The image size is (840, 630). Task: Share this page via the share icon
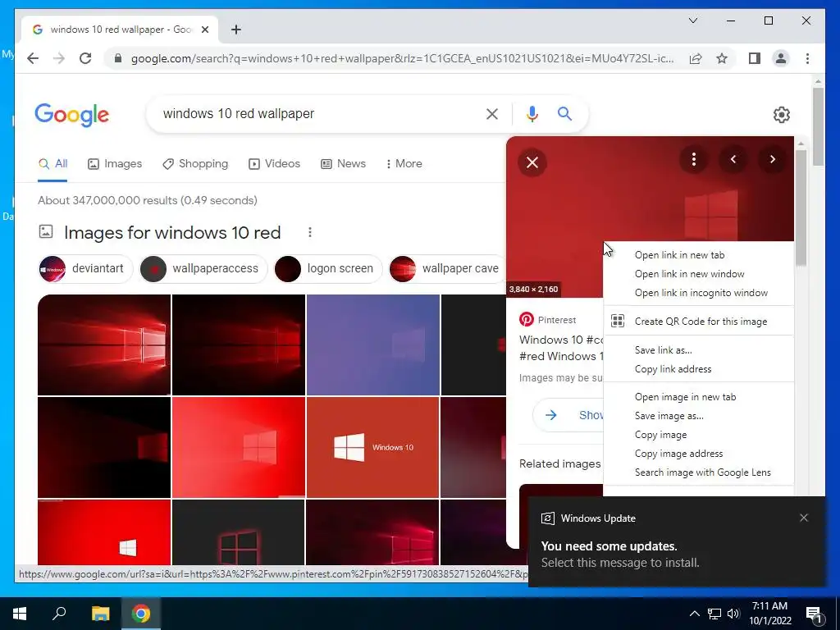pyautogui.click(x=696, y=58)
